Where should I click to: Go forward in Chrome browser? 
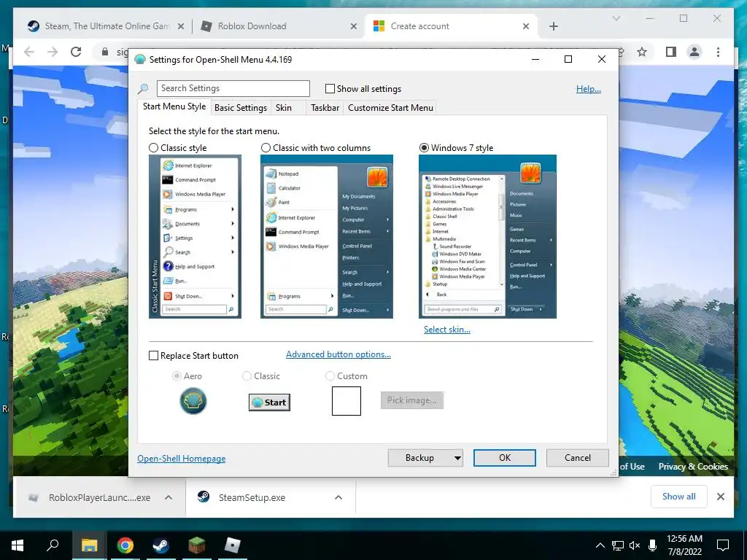pyautogui.click(x=53, y=52)
